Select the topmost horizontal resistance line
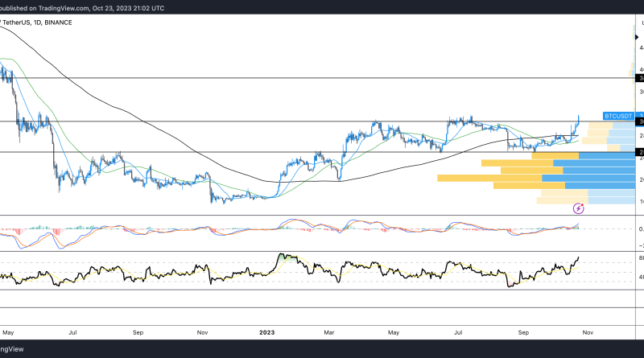 pos(317,78)
